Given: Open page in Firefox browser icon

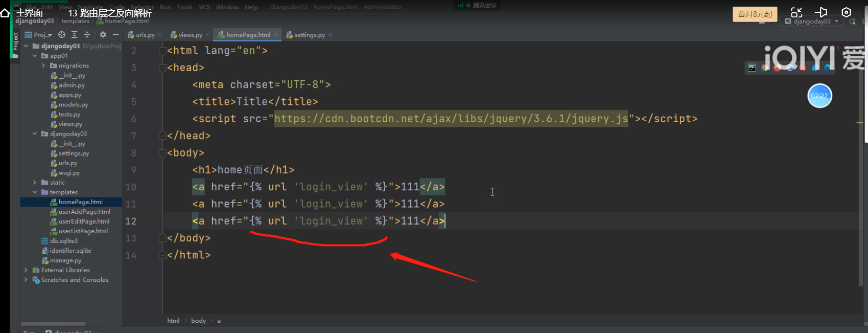Looking at the screenshot, I should [777, 68].
